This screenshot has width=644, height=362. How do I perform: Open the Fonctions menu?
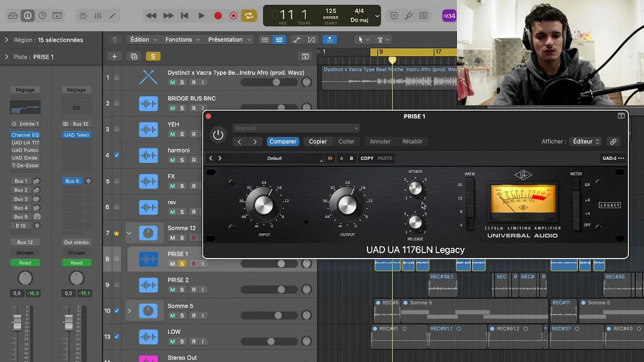[x=183, y=40]
